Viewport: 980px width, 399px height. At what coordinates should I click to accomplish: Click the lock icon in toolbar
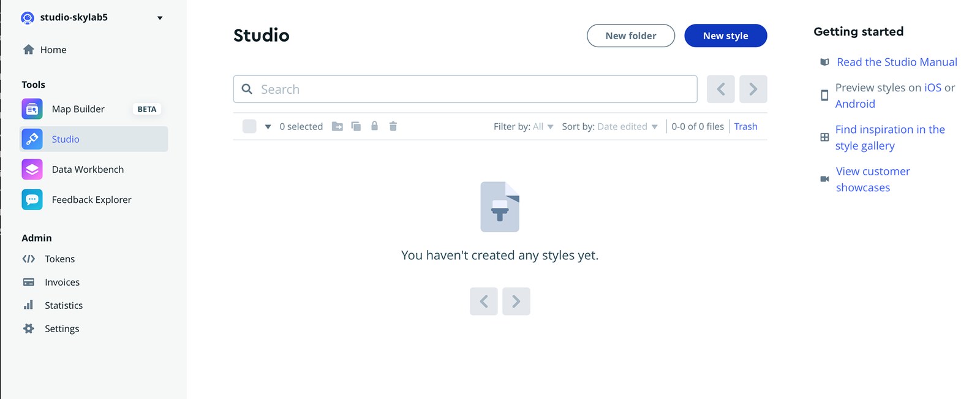coord(374,126)
